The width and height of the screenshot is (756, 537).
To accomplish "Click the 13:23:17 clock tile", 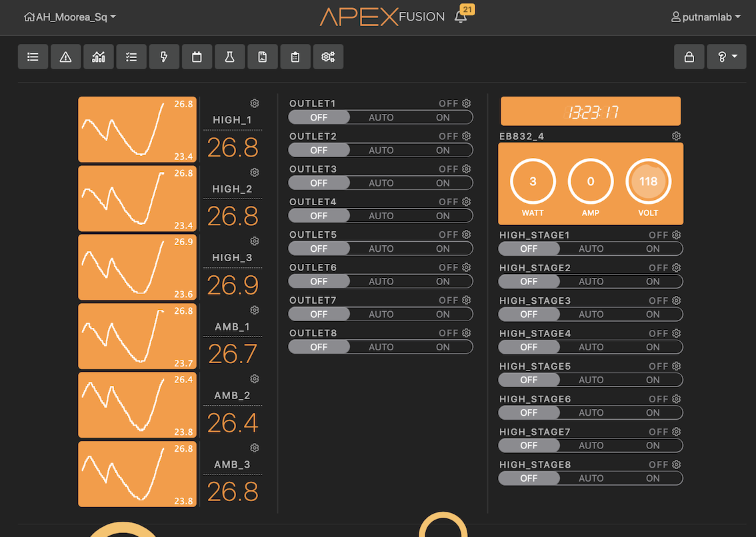I will point(591,111).
